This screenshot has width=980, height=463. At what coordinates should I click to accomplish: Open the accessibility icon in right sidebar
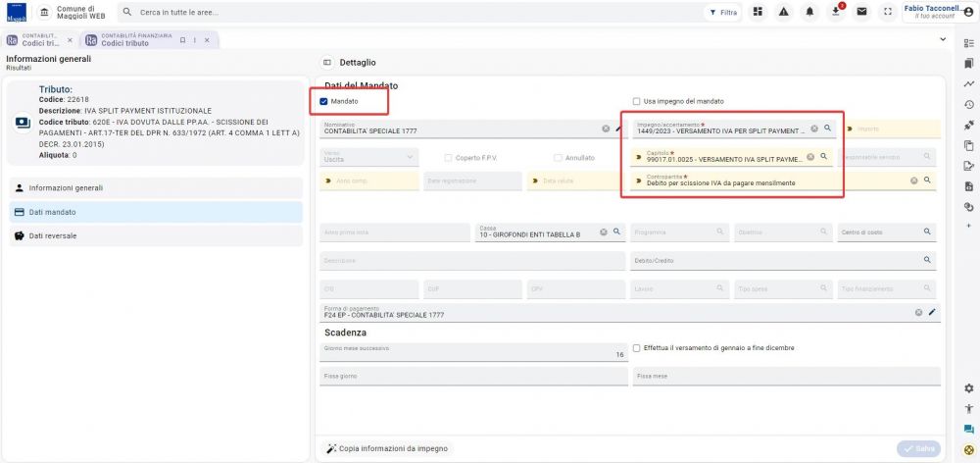(x=969, y=409)
